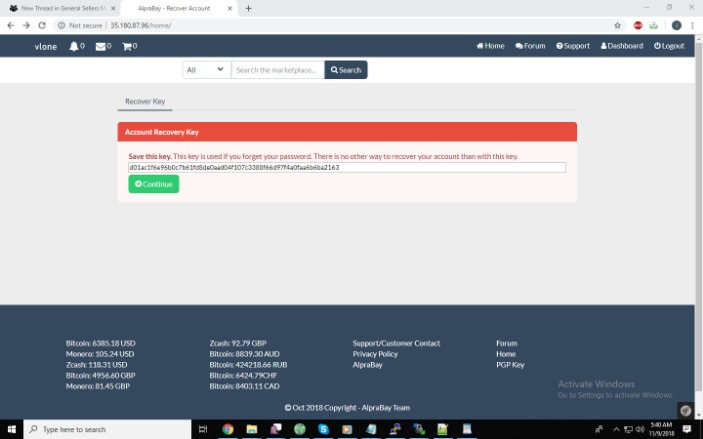The width and height of the screenshot is (703, 439).
Task: Open the Privacy Policy footer link
Action: pyautogui.click(x=375, y=354)
